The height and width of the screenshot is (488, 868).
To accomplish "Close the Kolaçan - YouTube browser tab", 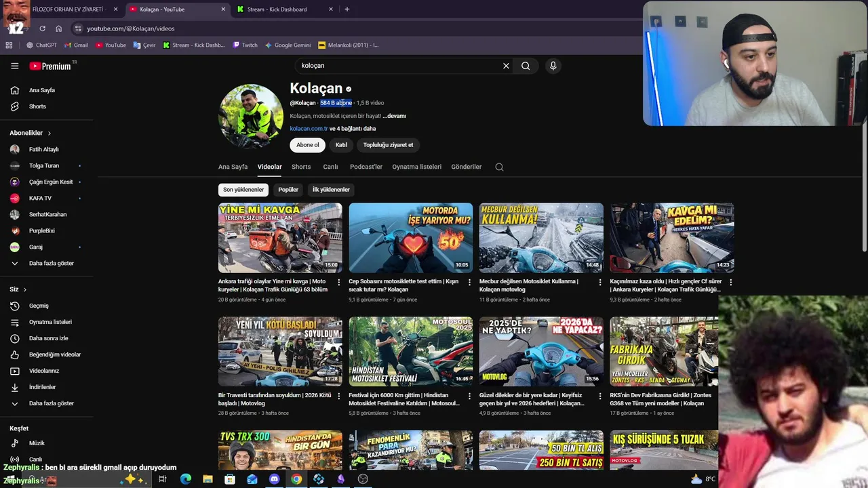I will pyautogui.click(x=224, y=9).
